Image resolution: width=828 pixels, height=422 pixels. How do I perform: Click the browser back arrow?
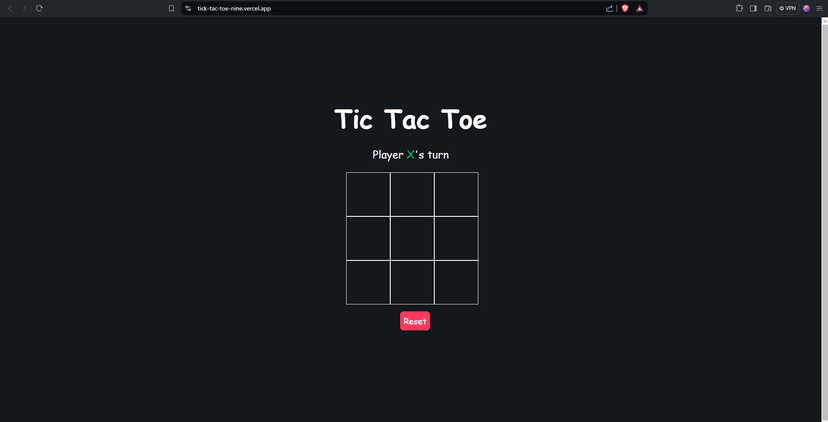[10, 8]
